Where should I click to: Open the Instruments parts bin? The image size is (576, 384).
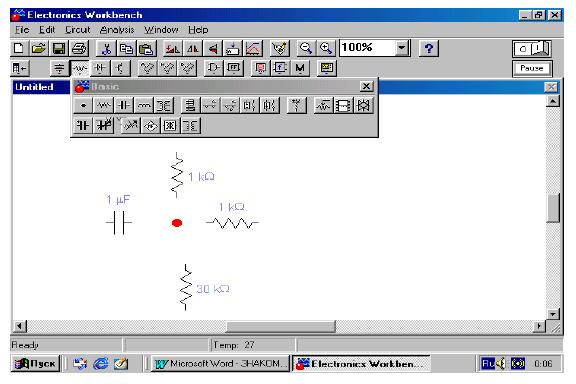tap(327, 68)
